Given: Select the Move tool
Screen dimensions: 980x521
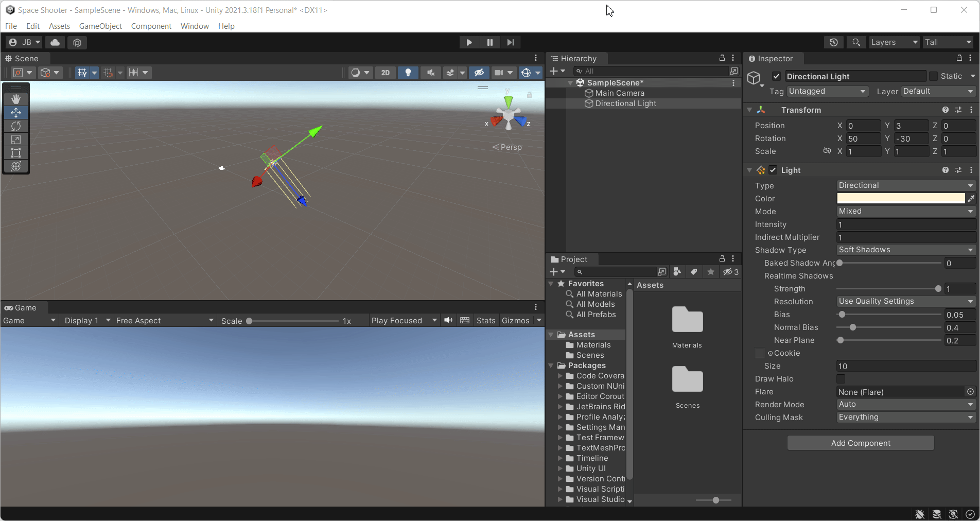Looking at the screenshot, I should (x=16, y=112).
